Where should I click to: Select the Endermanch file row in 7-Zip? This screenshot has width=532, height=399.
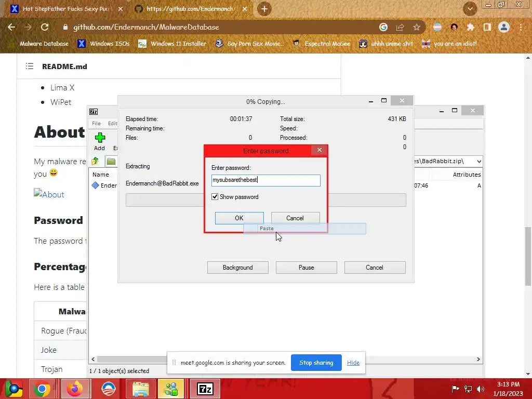(x=104, y=185)
